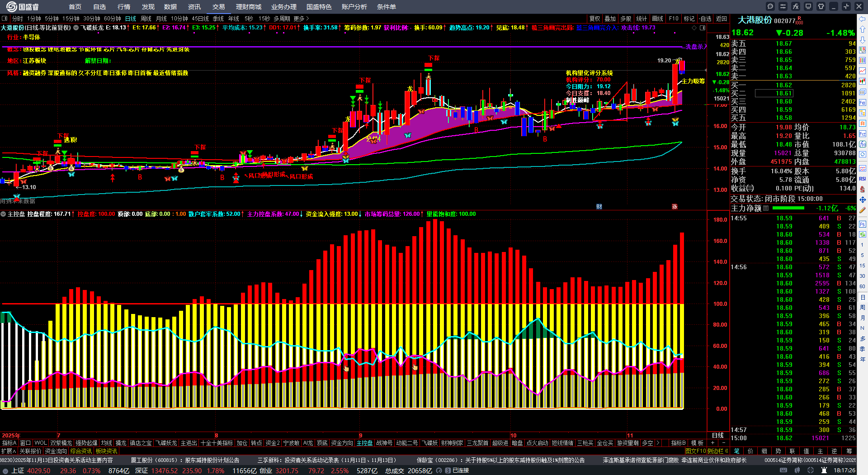
Task: Click the back arrow in right sidebar
Action: [863, 19]
